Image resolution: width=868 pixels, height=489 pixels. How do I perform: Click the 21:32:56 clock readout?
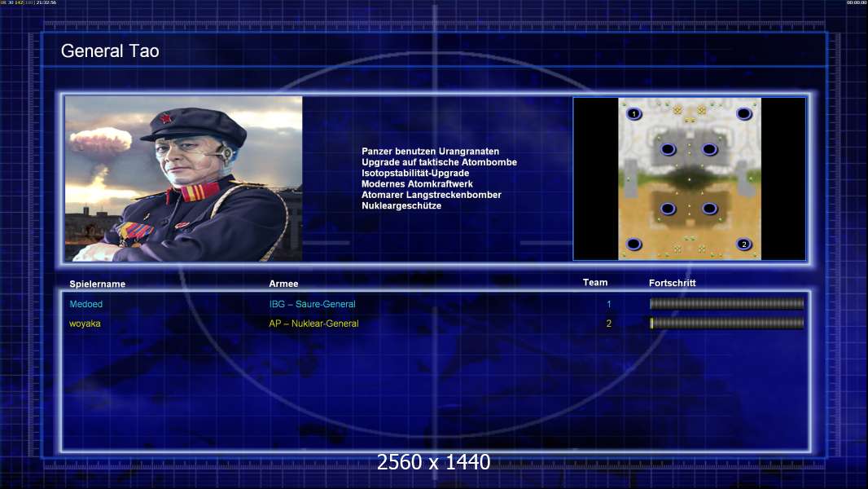[46, 2]
